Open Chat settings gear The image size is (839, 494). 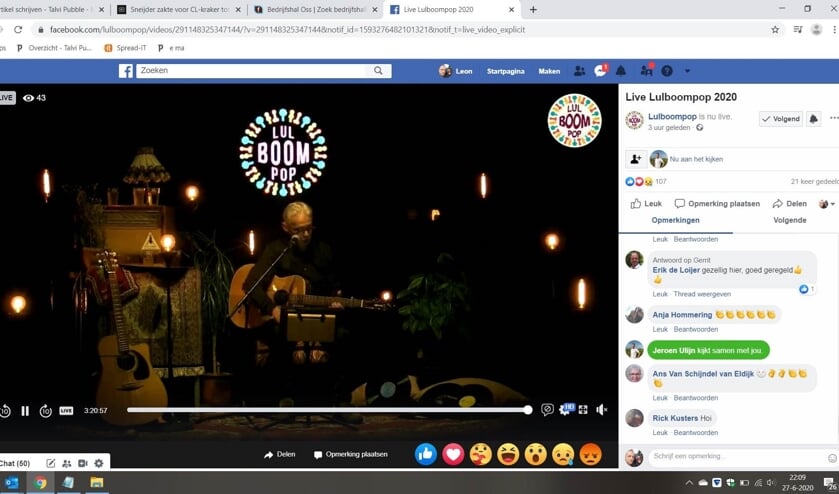[x=98, y=463]
